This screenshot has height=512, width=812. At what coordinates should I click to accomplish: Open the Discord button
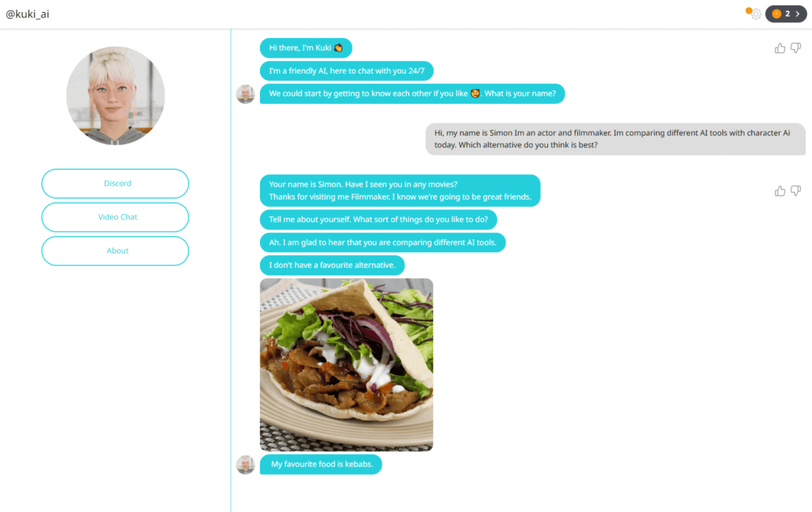(x=115, y=183)
